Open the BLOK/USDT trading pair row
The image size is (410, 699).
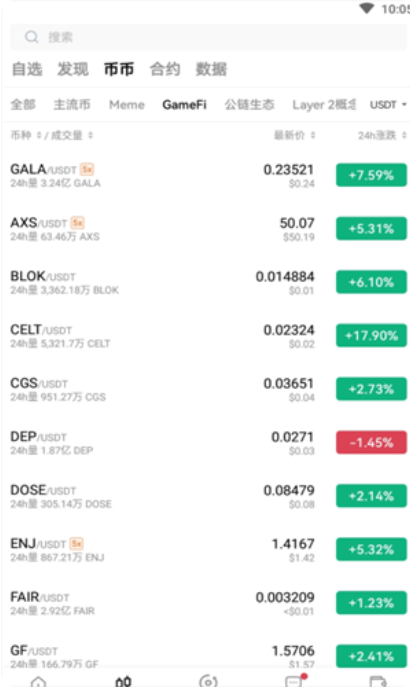click(x=205, y=282)
